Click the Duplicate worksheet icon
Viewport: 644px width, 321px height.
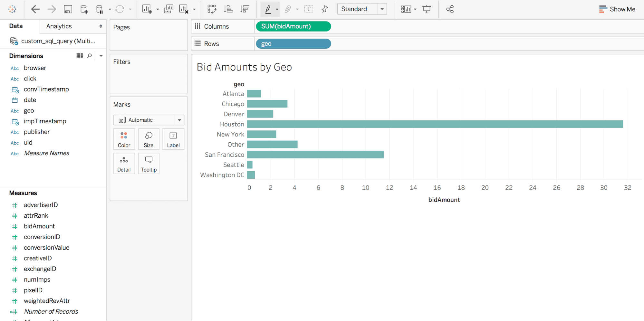pos(168,9)
